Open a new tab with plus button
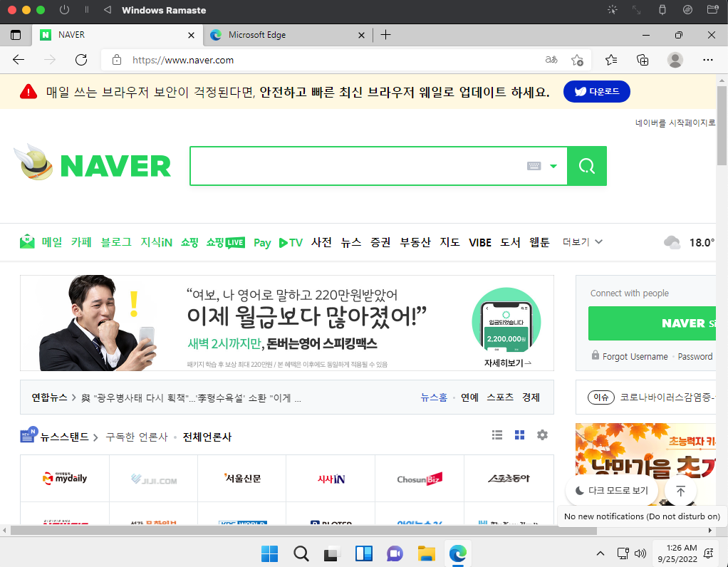Screen dimensions: 728x567 tap(386, 35)
